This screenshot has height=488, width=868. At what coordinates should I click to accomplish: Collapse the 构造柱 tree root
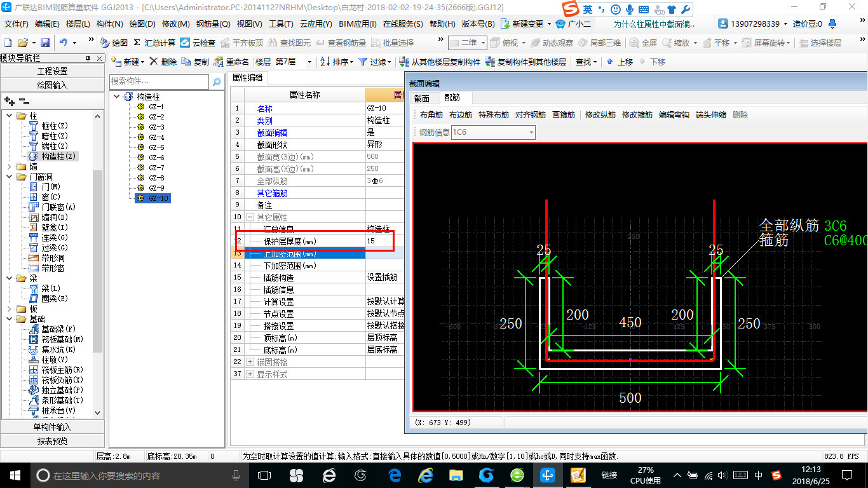[116, 97]
